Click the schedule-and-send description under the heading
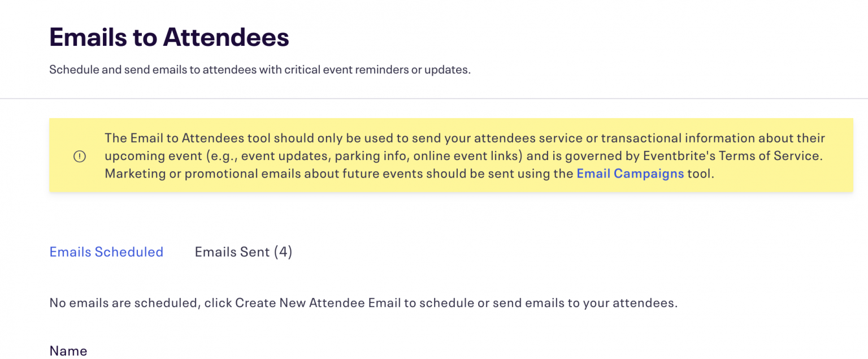This screenshot has height=359, width=868. point(259,70)
